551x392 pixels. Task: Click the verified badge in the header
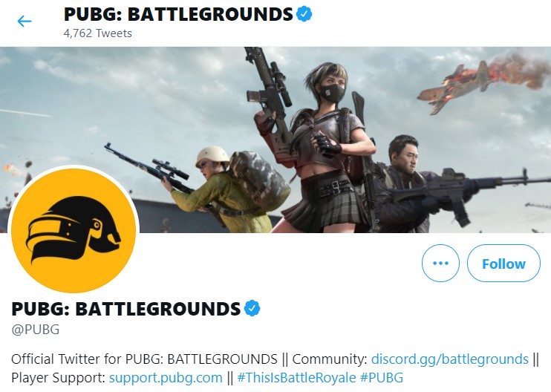click(x=304, y=14)
